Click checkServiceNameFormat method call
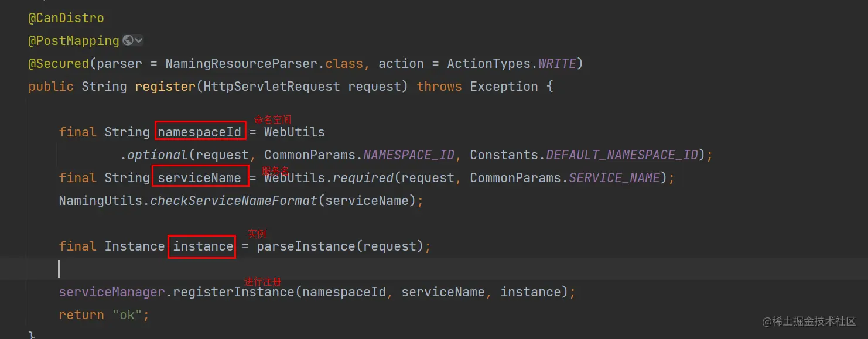Image resolution: width=868 pixels, height=339 pixels. 234,201
